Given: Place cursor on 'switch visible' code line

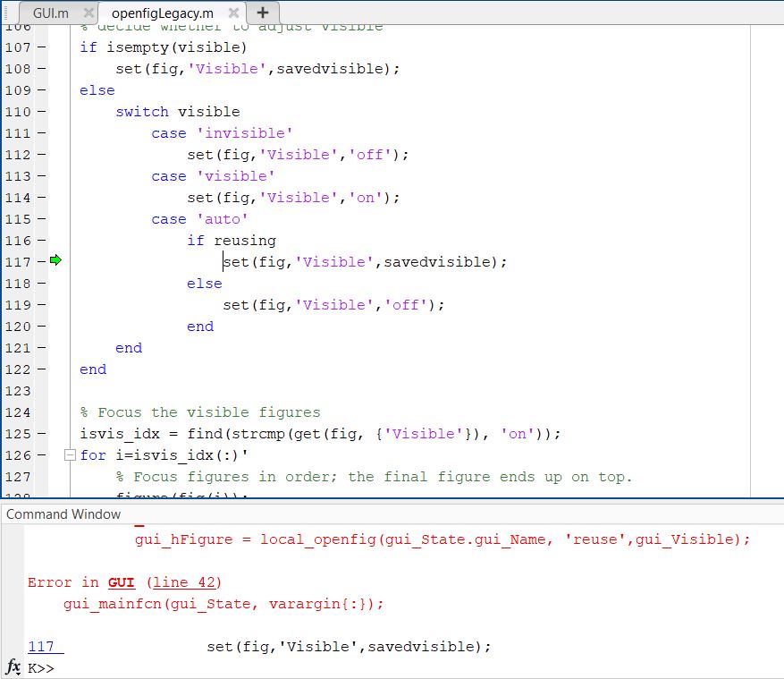Looking at the screenshot, I should tap(177, 112).
